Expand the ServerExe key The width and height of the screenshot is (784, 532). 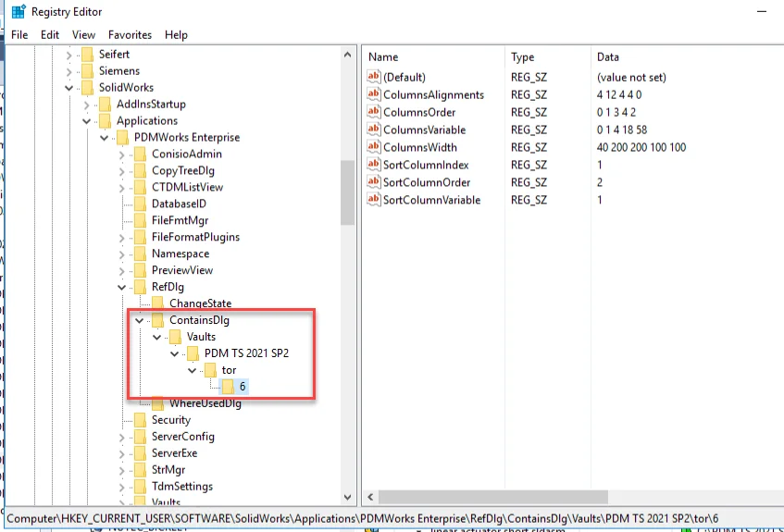click(122, 453)
